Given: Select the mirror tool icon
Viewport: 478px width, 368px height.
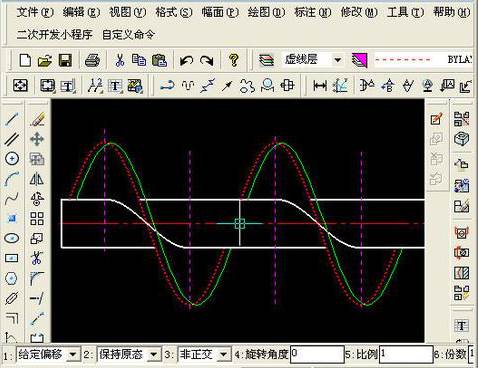Looking at the screenshot, I should pyautogui.click(x=37, y=179).
